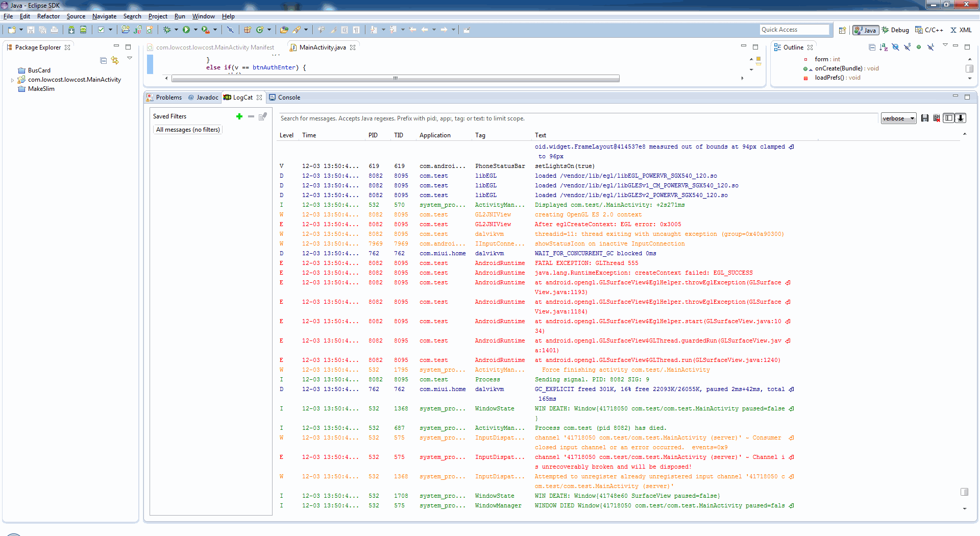Toggle LogCat scroll lock button
The height and width of the screenshot is (536, 980).
click(x=960, y=118)
